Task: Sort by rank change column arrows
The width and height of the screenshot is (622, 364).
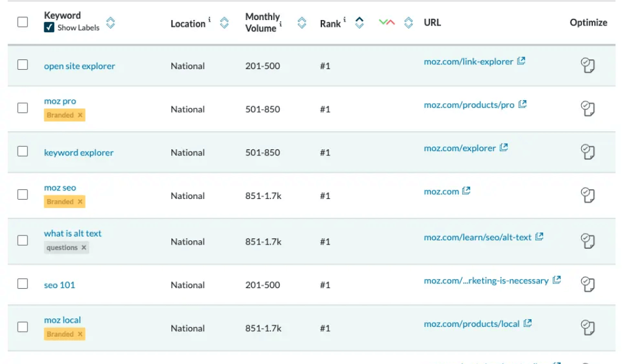Action: [x=409, y=22]
